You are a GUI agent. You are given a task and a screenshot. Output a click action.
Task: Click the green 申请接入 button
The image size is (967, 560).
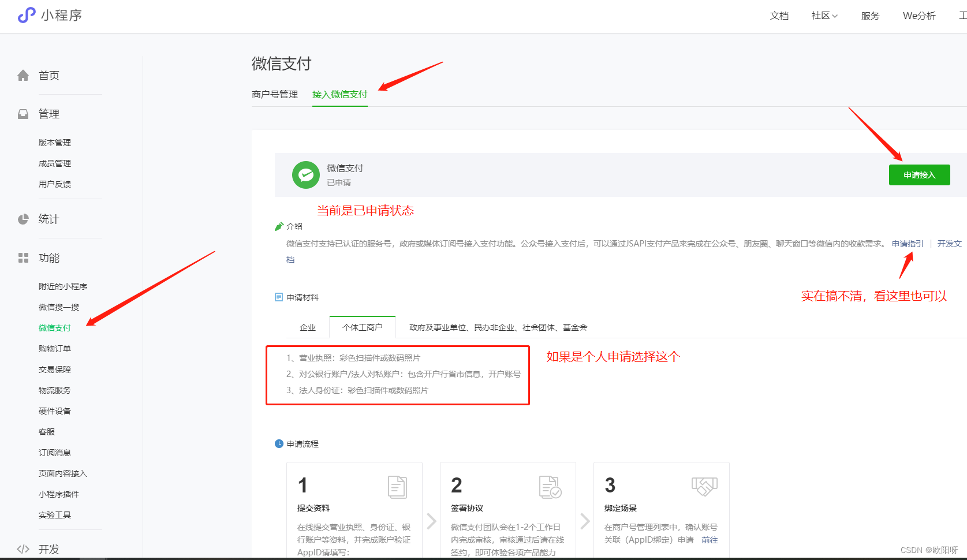920,175
